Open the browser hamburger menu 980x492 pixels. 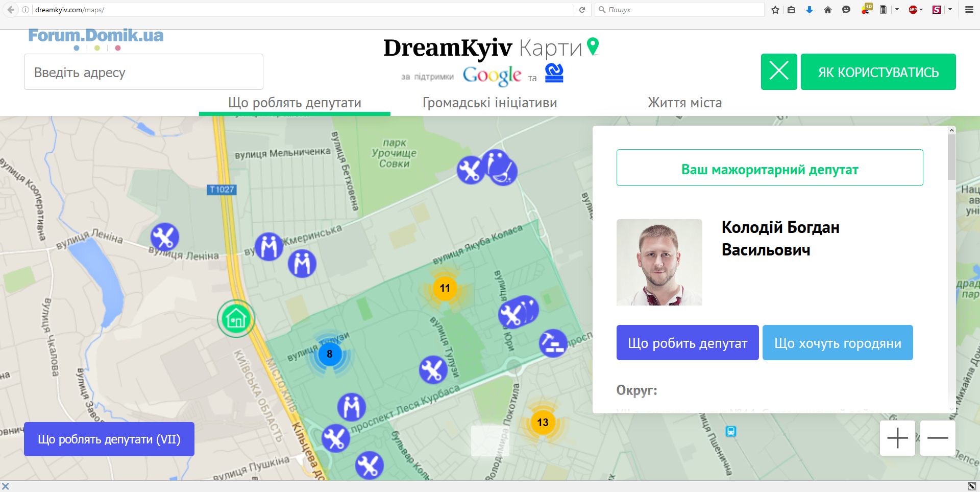click(x=969, y=10)
